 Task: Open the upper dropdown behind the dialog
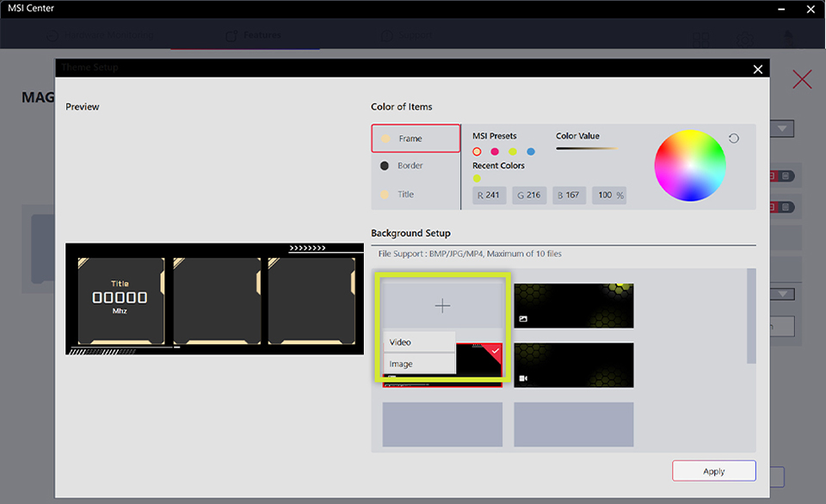click(782, 128)
